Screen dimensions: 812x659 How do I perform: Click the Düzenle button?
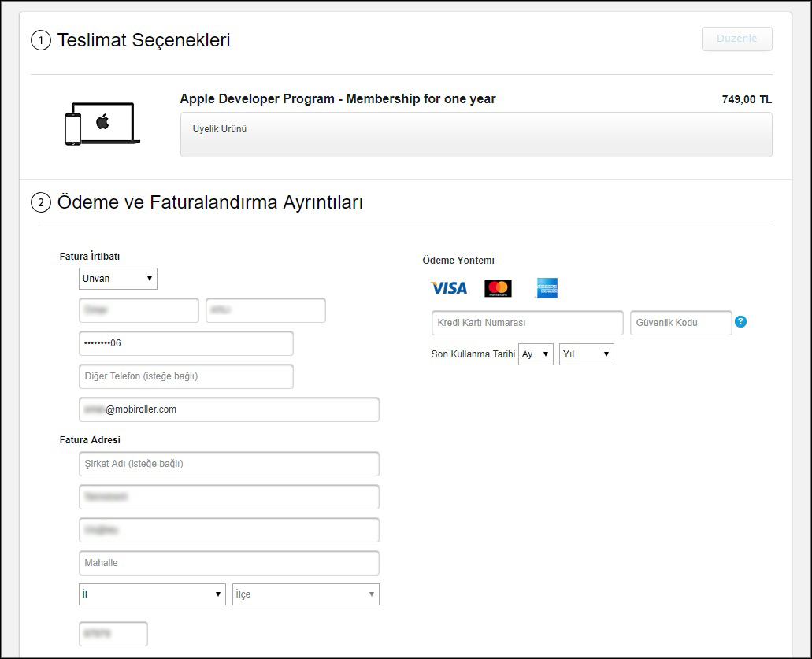737,39
